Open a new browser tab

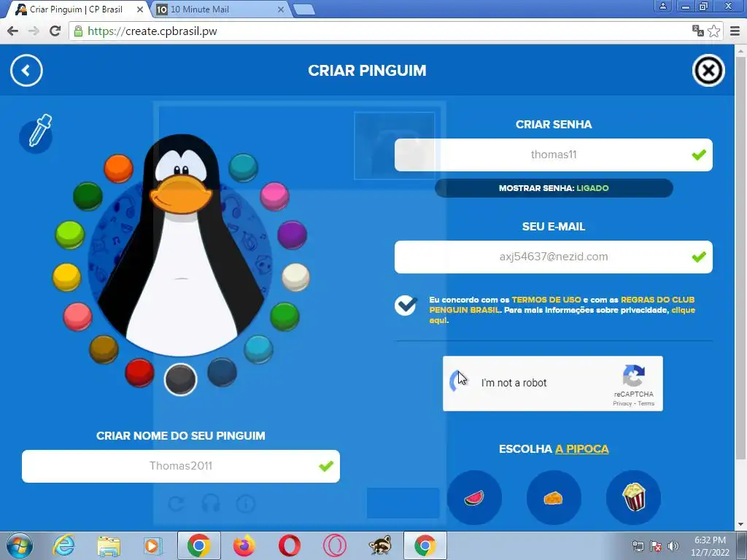tap(303, 9)
